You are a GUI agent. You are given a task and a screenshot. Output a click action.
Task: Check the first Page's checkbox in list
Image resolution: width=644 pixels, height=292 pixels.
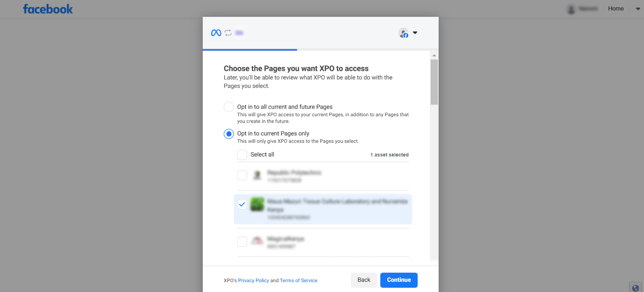click(242, 175)
